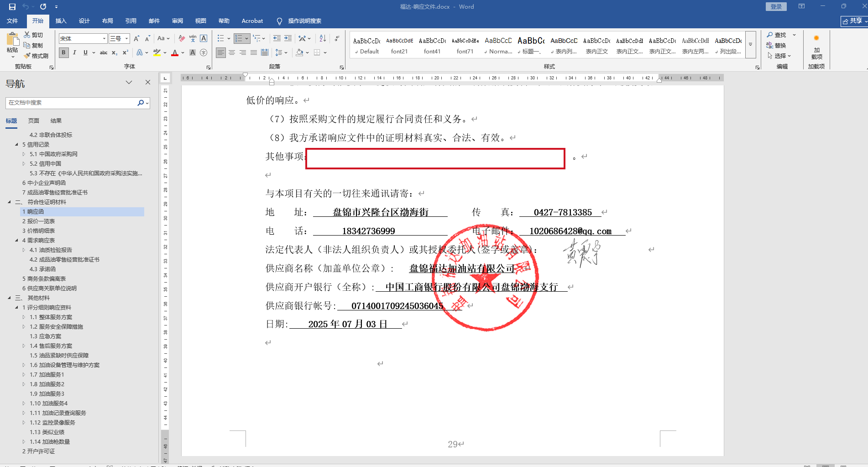Viewport: 868px width, 467px height.
Task: Center-align the paragraph
Action: [x=232, y=52]
